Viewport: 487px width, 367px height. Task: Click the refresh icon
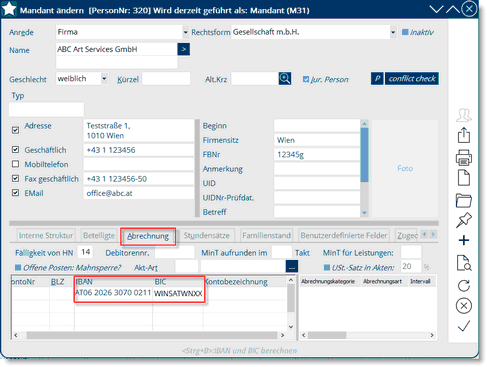pyautogui.click(x=464, y=286)
